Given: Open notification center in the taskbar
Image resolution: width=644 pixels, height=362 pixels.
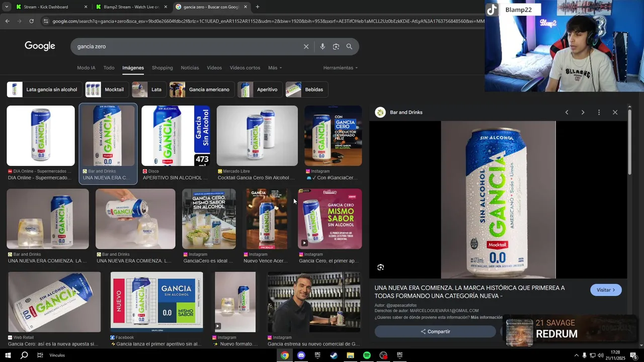Looking at the screenshot, I should (633, 355).
